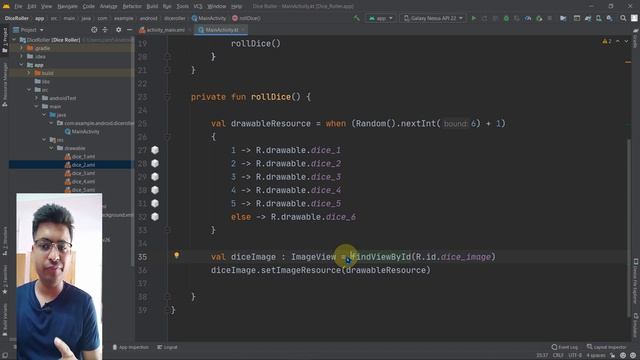This screenshot has width=640, height=360.
Task: Click rollDice() in the breadcrumb bar
Action: [x=246, y=18]
